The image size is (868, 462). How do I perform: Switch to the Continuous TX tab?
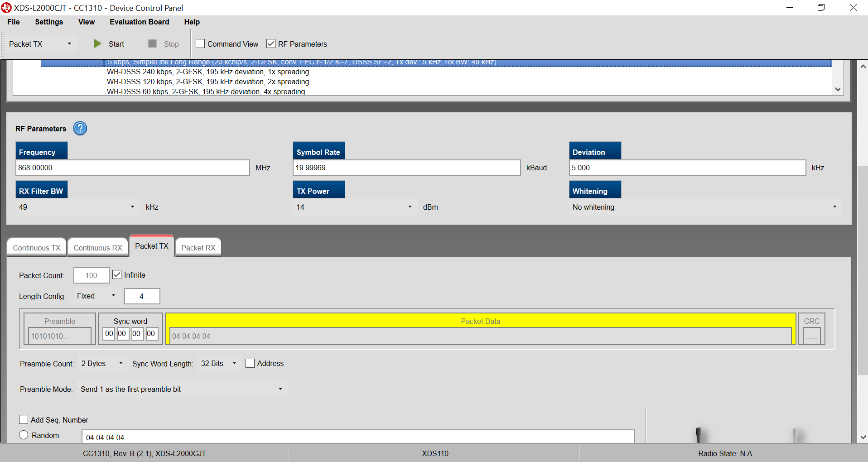tap(37, 248)
